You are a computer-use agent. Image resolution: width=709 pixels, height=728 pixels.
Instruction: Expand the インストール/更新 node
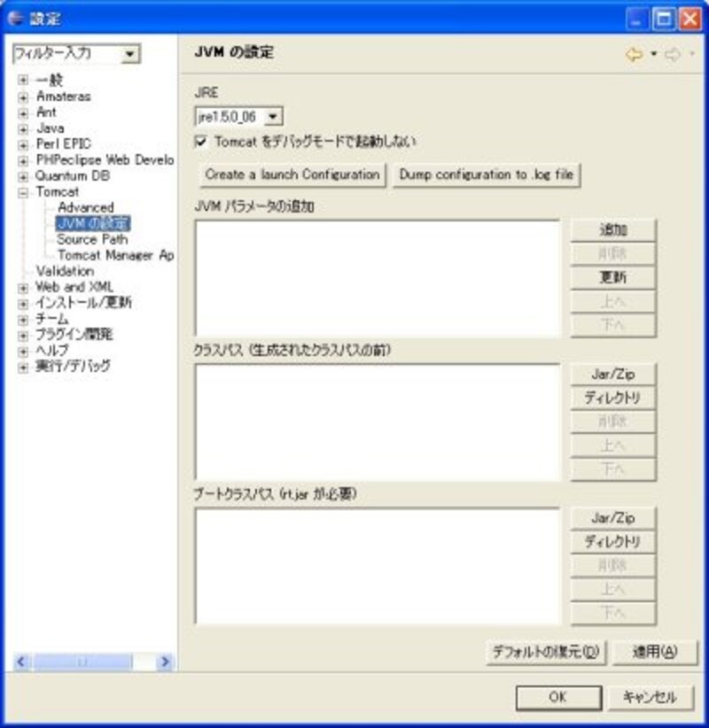point(23,303)
